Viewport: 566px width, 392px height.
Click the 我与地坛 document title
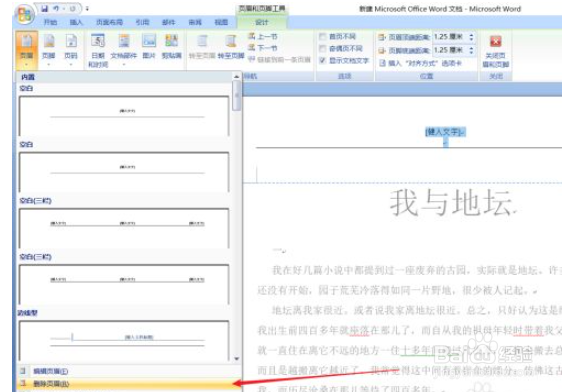coord(451,202)
